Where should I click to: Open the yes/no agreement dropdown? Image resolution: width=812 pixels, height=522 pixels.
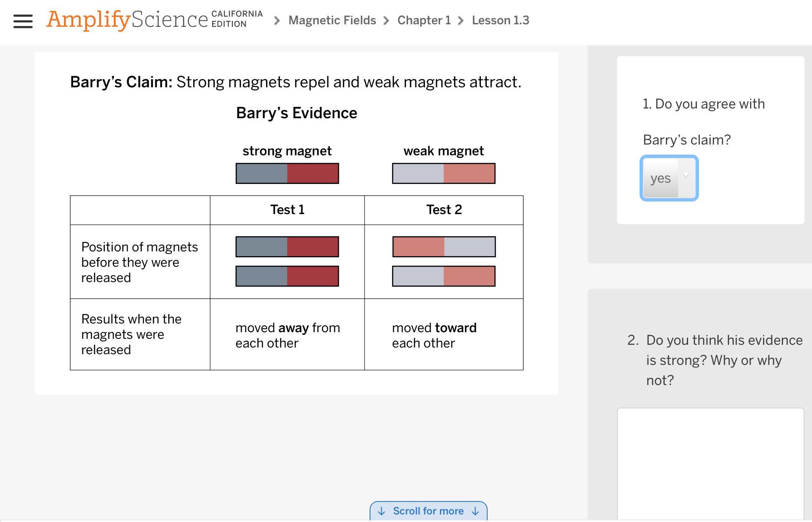click(669, 178)
